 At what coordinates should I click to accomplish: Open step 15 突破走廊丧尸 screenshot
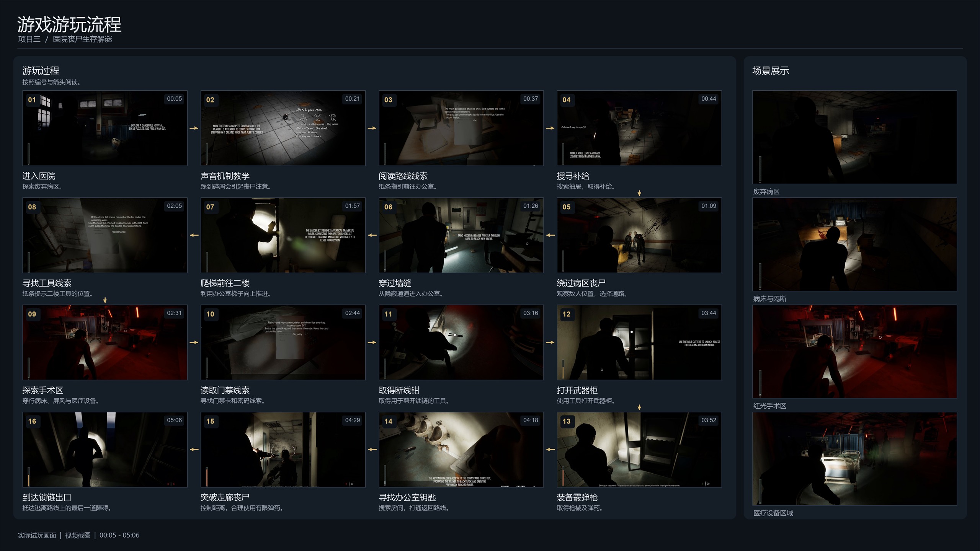coord(283,450)
